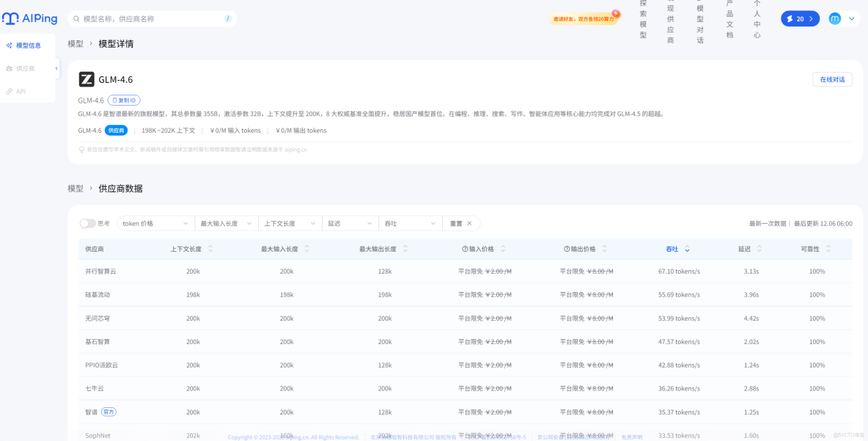Select the 模型信息 sidebar icon

(x=9, y=45)
